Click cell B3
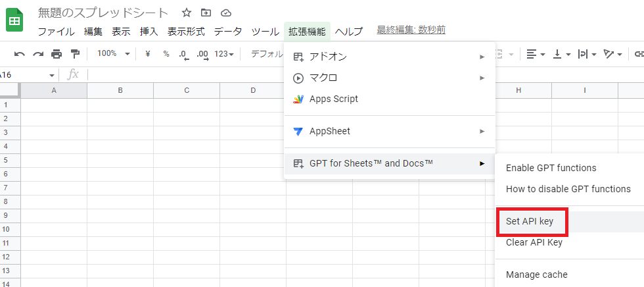This screenshot has width=644, height=287. 120,133
